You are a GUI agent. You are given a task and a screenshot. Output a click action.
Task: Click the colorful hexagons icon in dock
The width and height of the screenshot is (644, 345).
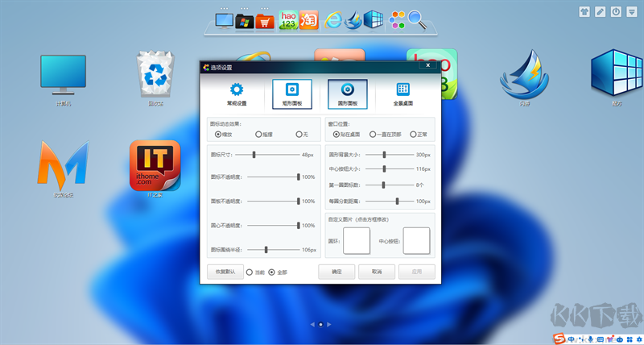(397, 19)
